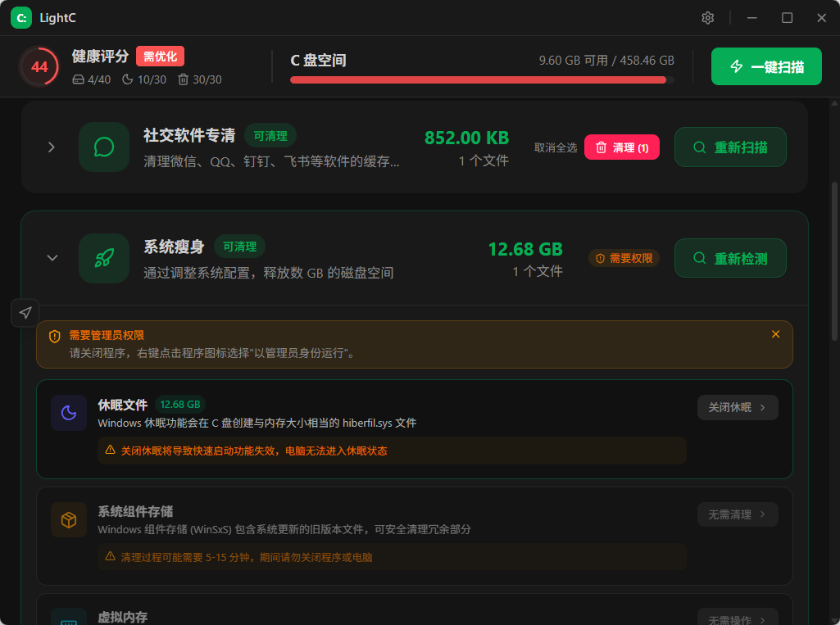The width and height of the screenshot is (840, 625).
Task: Click the social software chat bubble icon
Action: pyautogui.click(x=104, y=147)
